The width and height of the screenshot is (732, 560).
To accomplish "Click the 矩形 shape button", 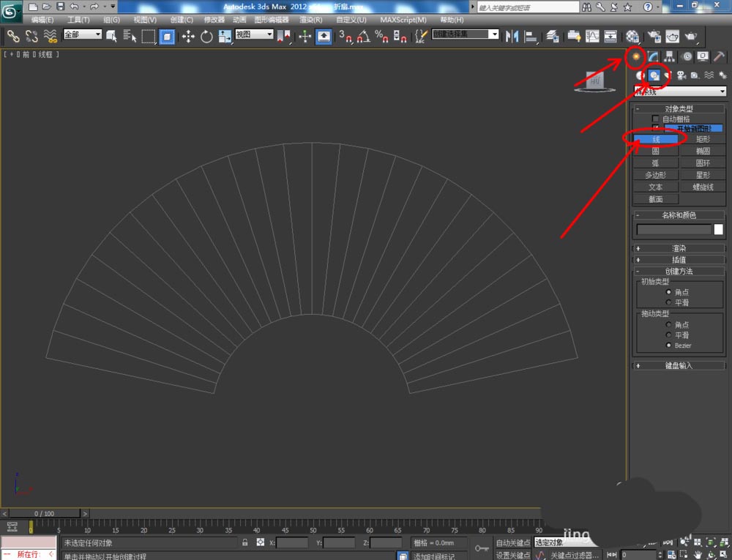I will [703, 139].
